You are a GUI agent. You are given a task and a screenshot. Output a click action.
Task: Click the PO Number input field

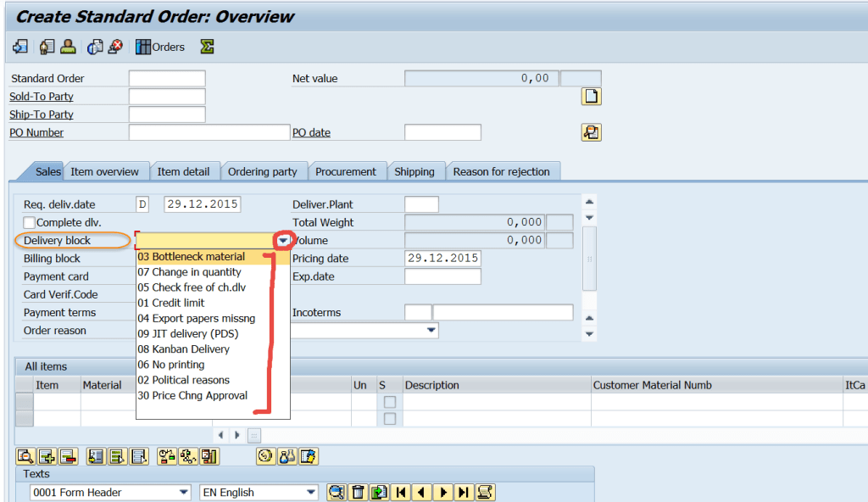click(x=208, y=131)
